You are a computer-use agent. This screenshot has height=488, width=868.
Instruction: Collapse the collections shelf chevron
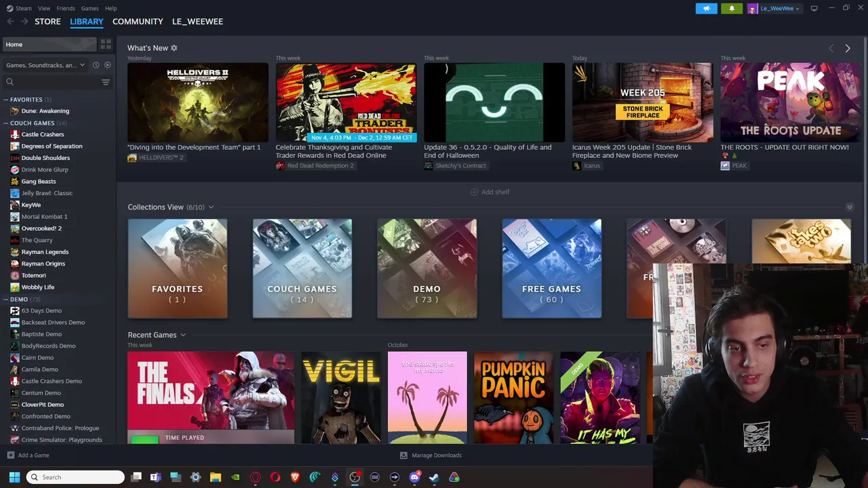pyautogui.click(x=850, y=207)
